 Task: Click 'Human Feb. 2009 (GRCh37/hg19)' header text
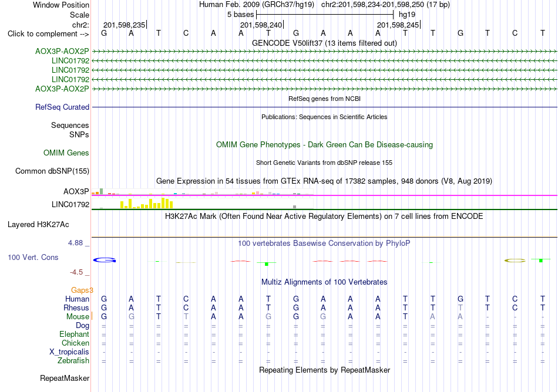(x=257, y=5)
